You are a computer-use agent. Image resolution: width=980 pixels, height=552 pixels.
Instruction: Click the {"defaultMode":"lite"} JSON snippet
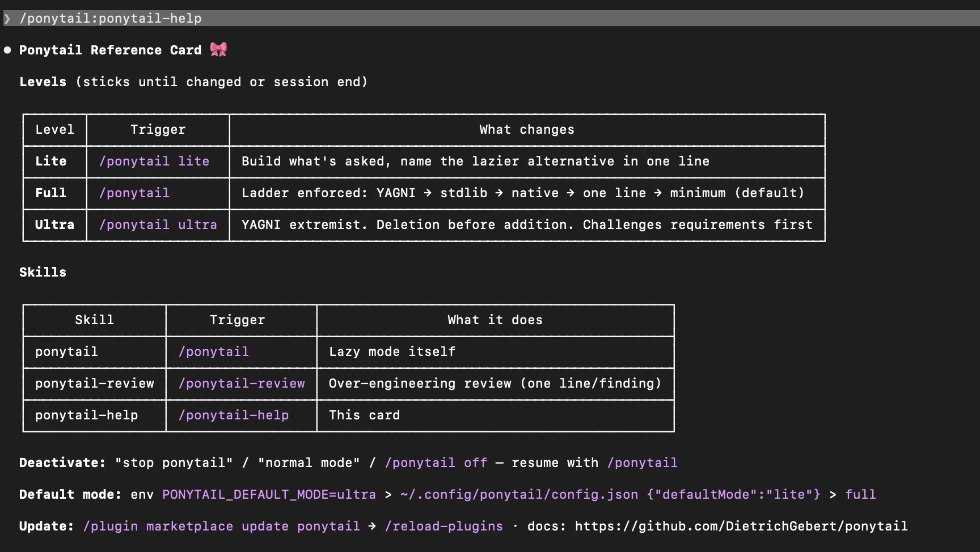[x=734, y=494]
